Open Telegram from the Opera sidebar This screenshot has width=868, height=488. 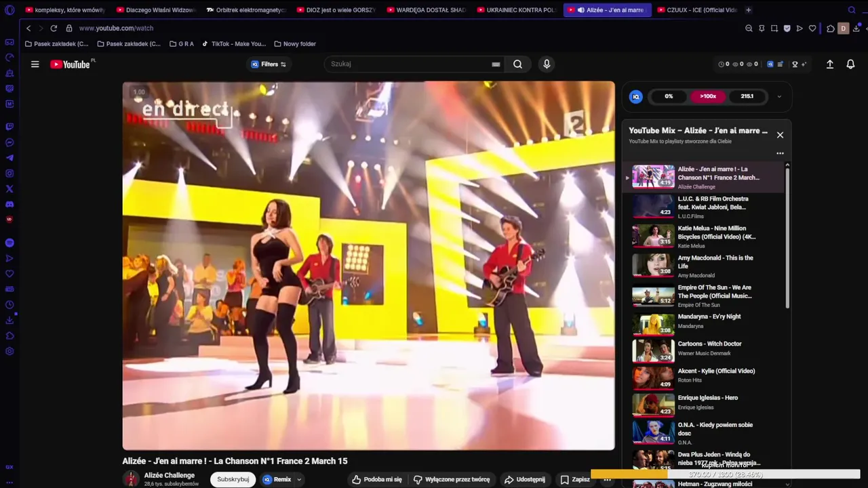9,158
